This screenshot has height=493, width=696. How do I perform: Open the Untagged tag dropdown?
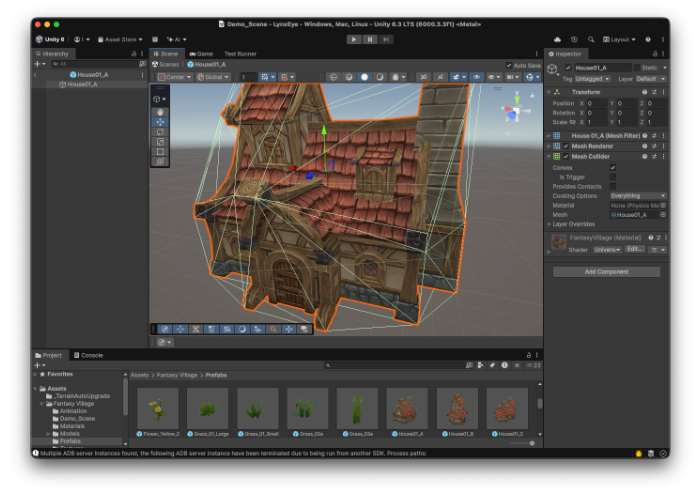593,79
